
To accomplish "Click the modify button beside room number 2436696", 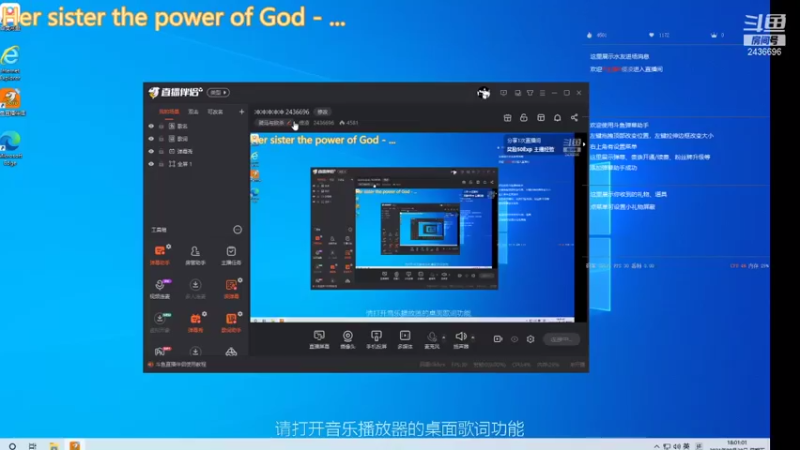I will click(322, 112).
